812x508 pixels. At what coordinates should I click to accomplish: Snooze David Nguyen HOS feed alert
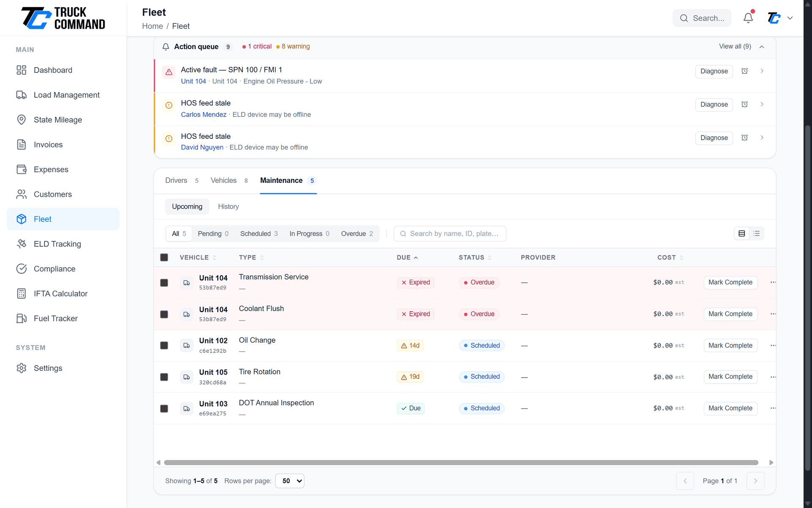744,138
